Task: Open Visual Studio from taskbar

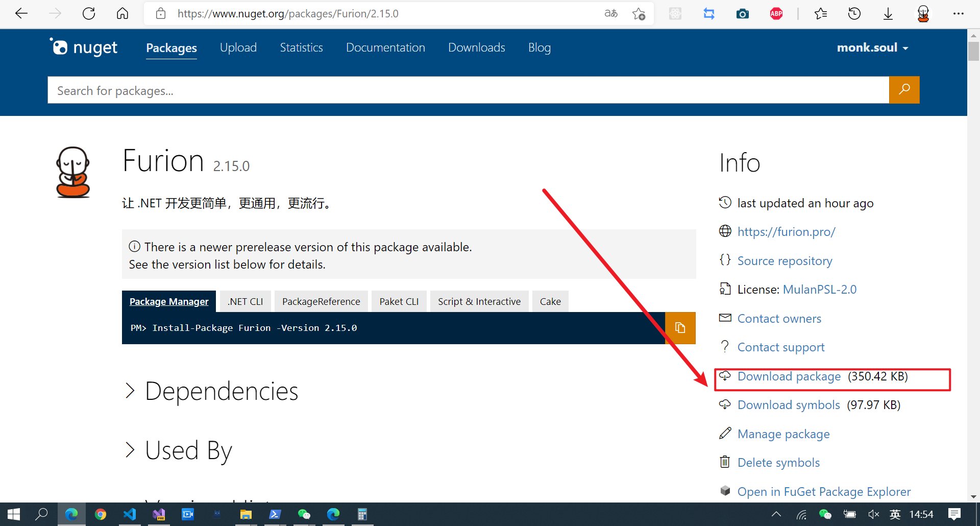Action: point(159,514)
